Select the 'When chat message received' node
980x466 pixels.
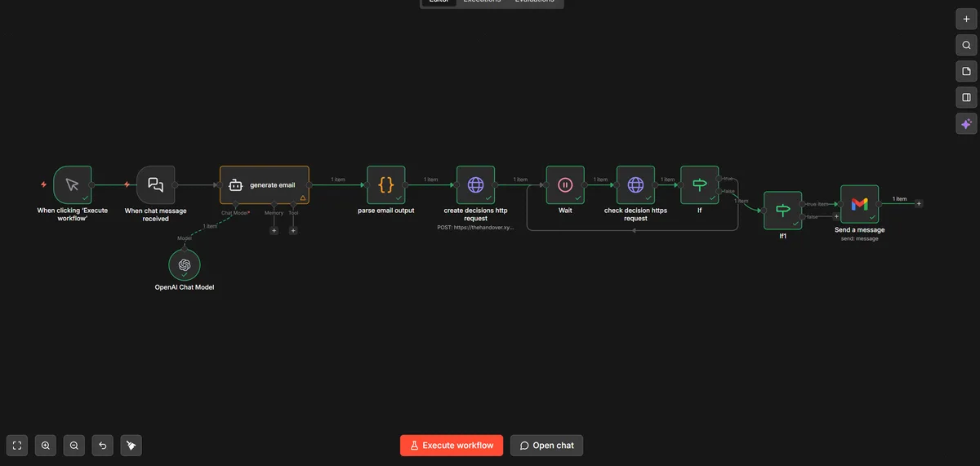pos(156,184)
